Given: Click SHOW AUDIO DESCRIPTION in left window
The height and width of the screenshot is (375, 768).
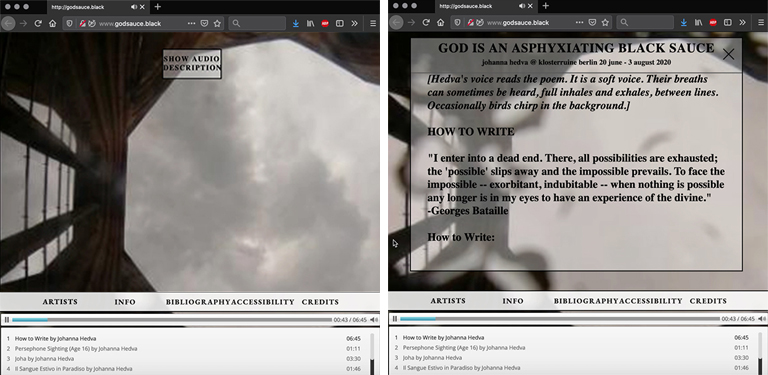Looking at the screenshot, I should tap(192, 64).
